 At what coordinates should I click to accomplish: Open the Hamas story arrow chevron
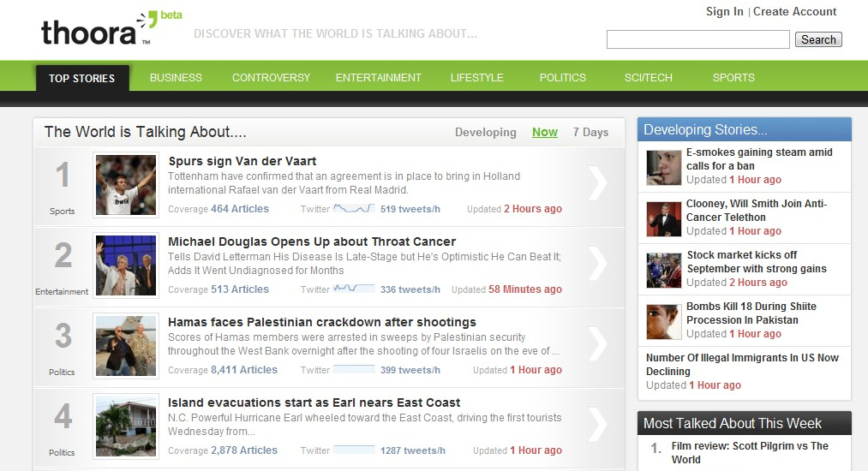pos(597,343)
